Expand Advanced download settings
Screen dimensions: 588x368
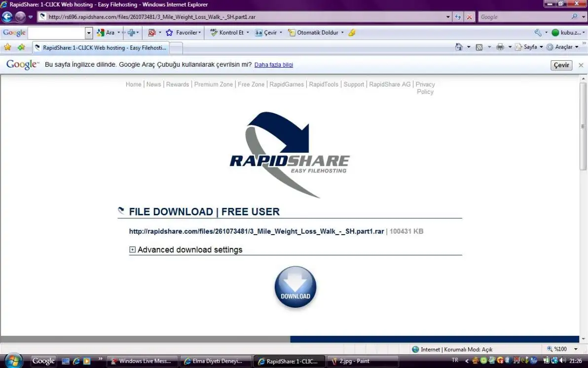[132, 250]
